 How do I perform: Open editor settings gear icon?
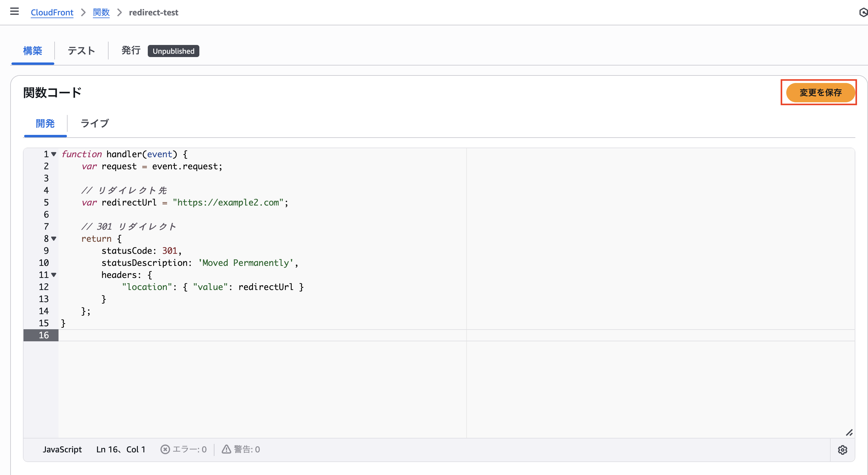tap(842, 450)
